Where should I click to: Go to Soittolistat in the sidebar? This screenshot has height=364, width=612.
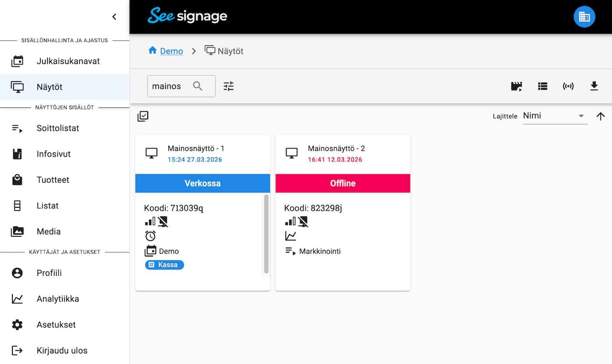[x=58, y=128]
